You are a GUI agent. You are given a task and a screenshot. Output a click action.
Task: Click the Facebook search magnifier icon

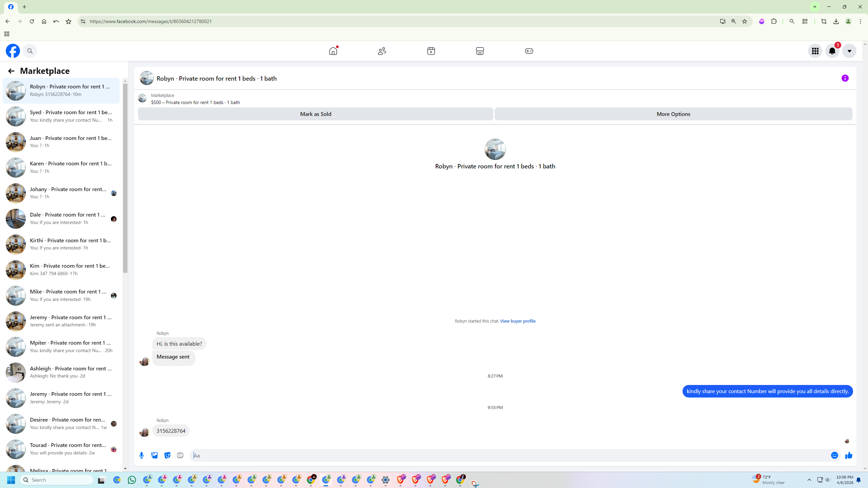click(30, 51)
